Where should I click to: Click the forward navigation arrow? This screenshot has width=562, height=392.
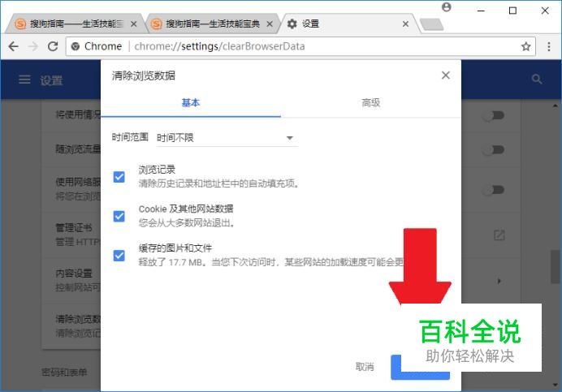pos(33,46)
